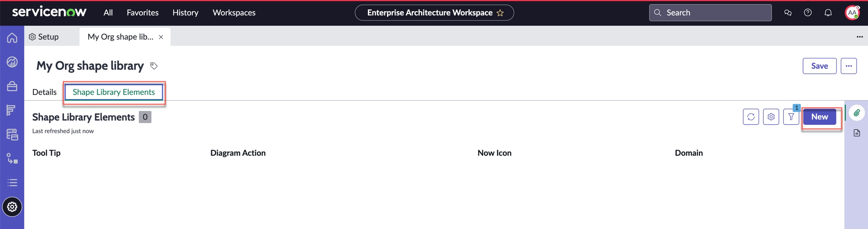Screen dimensions: 868x229
Task: Open the roadmap bars sidebar icon
Action: click(x=12, y=110)
